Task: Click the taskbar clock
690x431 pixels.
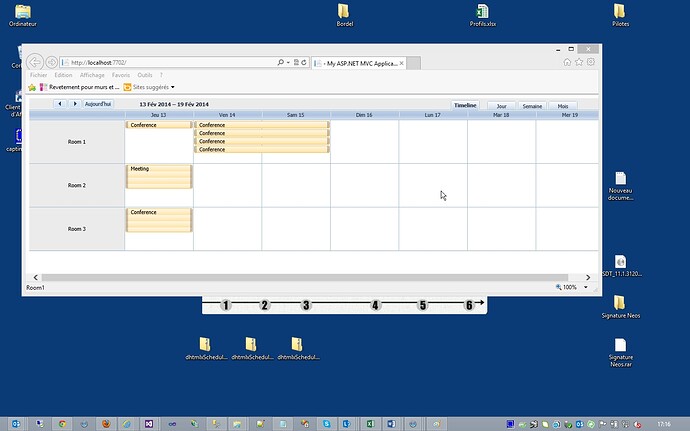Action: click(x=664, y=424)
